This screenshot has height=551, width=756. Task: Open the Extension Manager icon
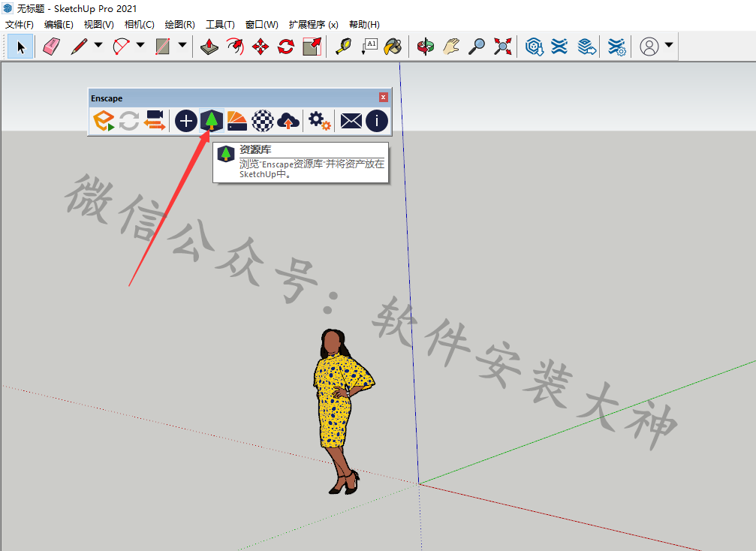click(x=616, y=47)
